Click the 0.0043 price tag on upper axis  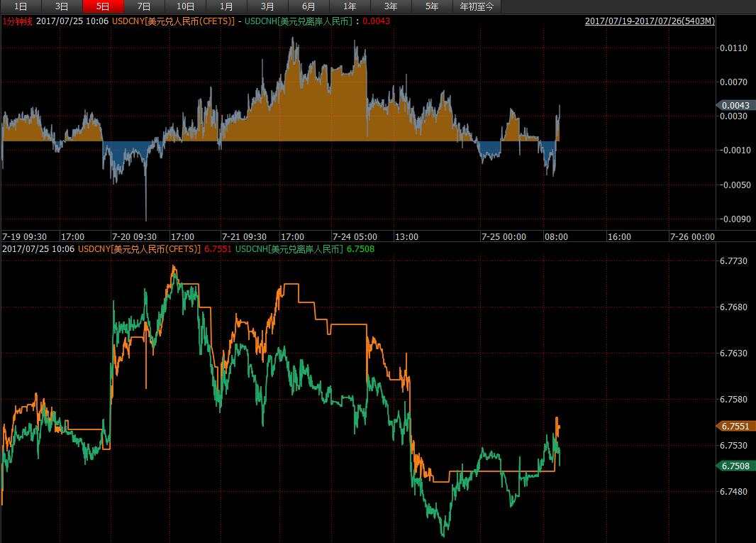coord(735,105)
